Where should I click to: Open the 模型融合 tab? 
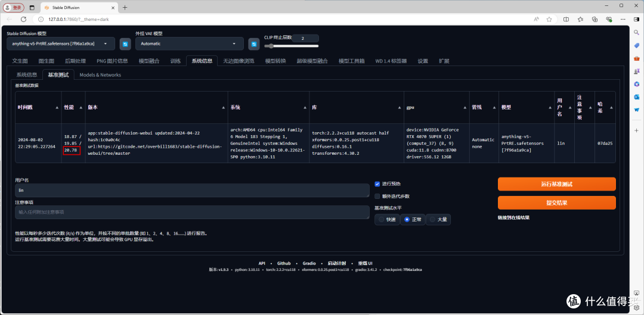pos(149,61)
